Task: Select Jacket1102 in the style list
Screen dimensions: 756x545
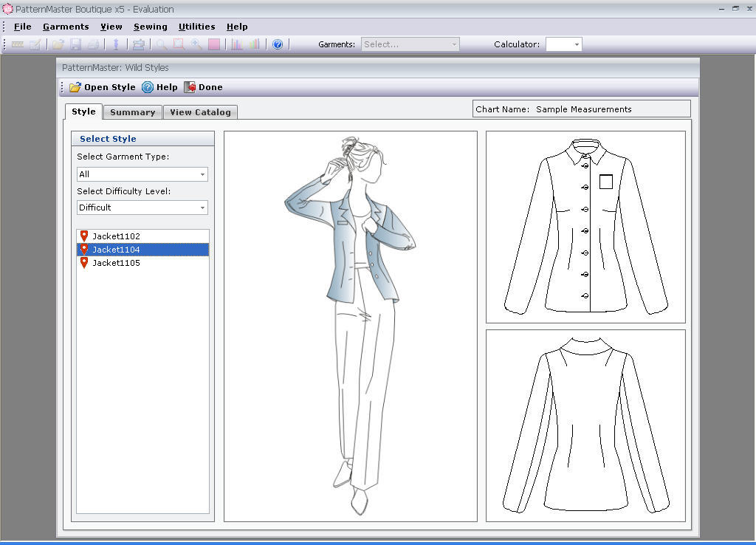Action: [x=142, y=236]
